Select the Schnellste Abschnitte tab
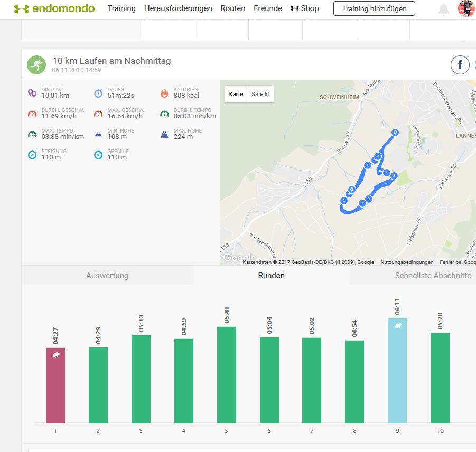Screen dimensions: 476x452 tap(433, 276)
